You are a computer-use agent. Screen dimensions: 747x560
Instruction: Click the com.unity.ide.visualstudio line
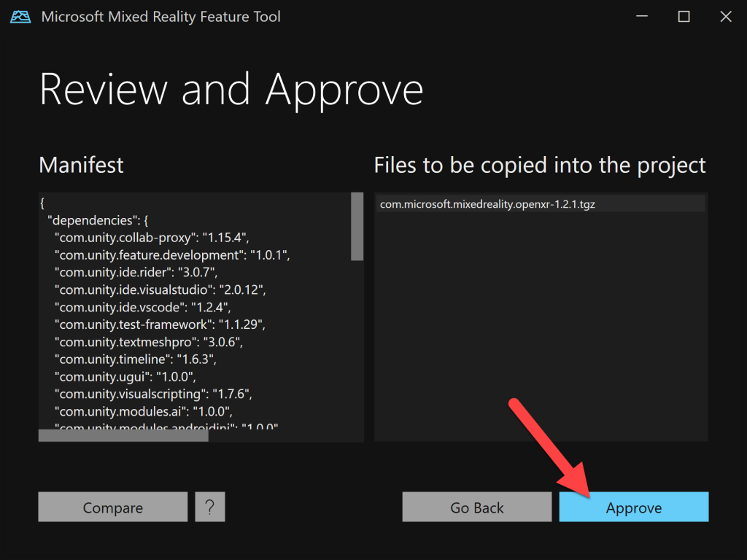point(160,289)
